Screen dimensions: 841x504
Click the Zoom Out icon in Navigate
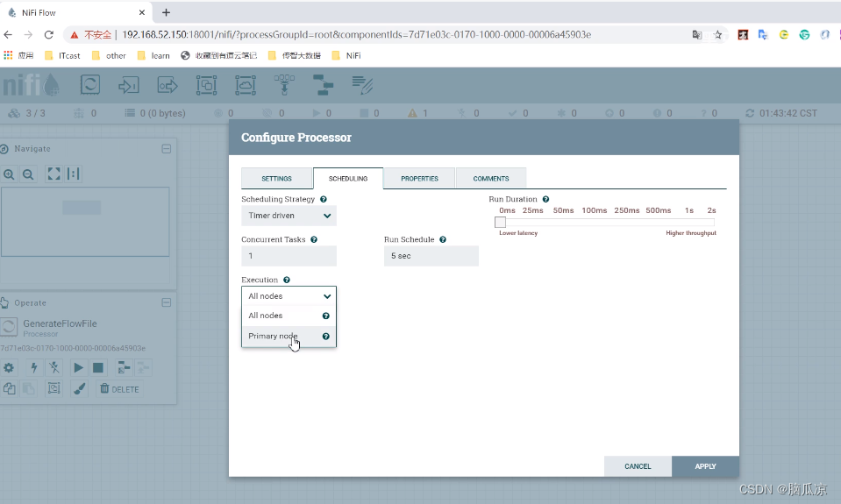click(x=28, y=174)
